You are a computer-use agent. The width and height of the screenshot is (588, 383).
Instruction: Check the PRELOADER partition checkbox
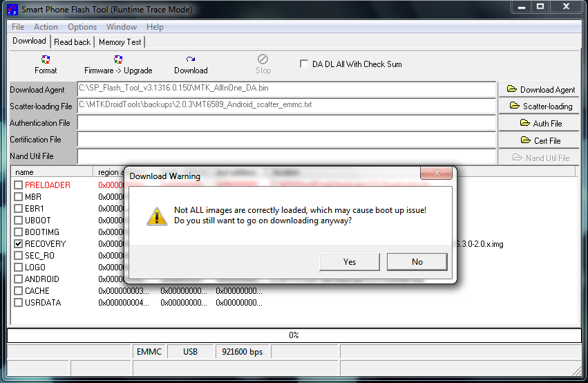tap(19, 185)
